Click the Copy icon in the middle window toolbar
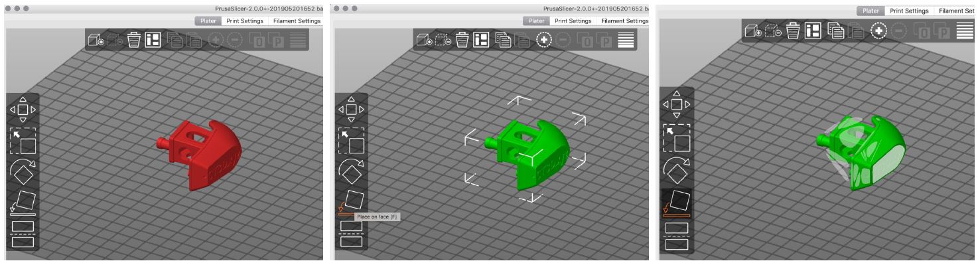980x265 pixels. pyautogui.click(x=503, y=40)
